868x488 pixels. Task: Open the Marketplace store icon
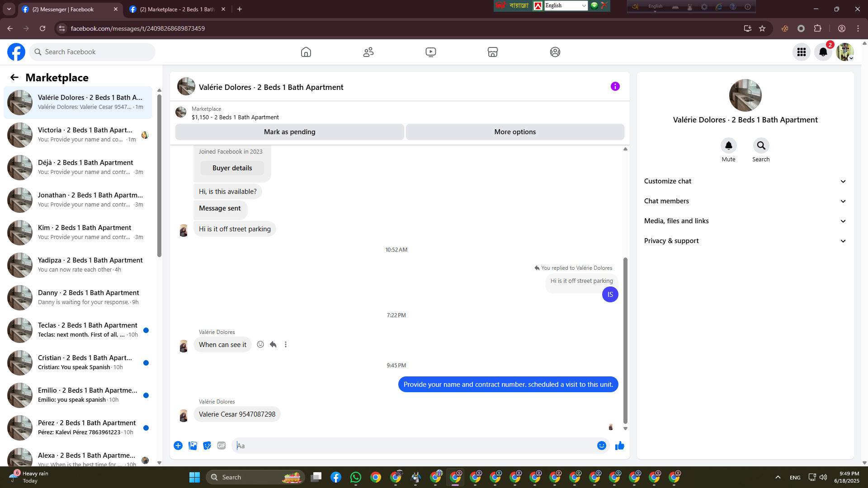pyautogui.click(x=493, y=52)
